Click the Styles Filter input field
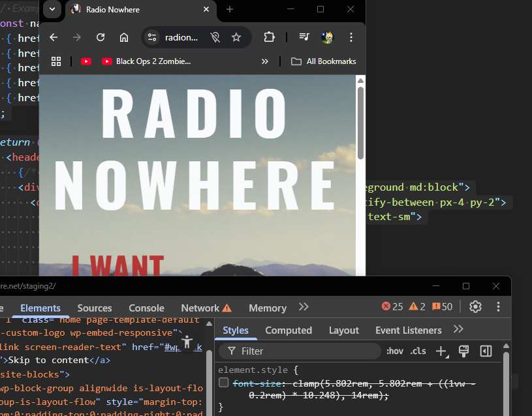The height and width of the screenshot is (416, 532). click(x=300, y=351)
